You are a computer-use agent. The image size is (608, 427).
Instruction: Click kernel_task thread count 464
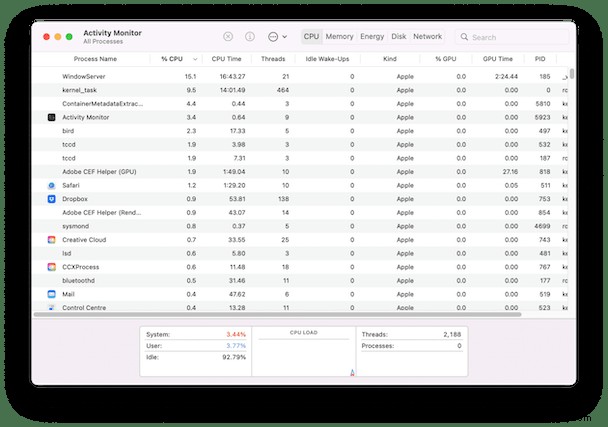click(283, 90)
